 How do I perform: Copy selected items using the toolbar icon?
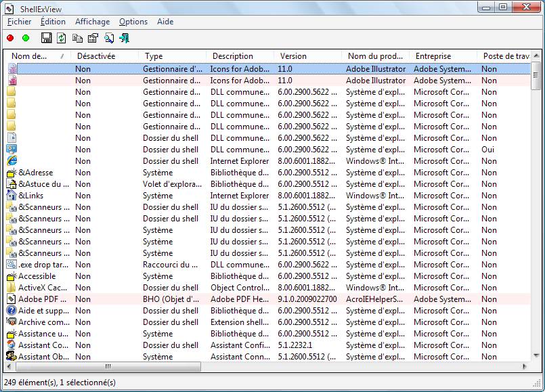pyautogui.click(x=77, y=38)
